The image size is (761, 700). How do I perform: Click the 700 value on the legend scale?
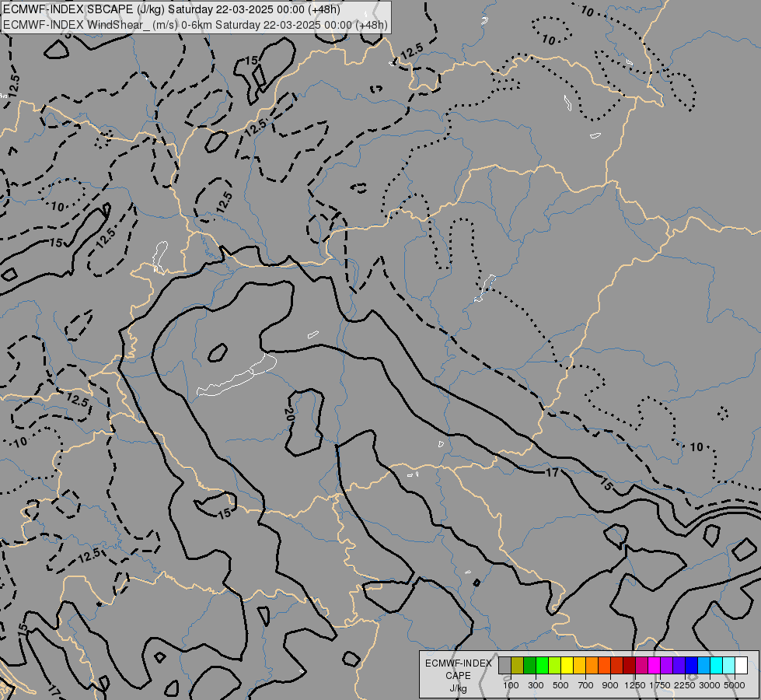click(x=586, y=685)
